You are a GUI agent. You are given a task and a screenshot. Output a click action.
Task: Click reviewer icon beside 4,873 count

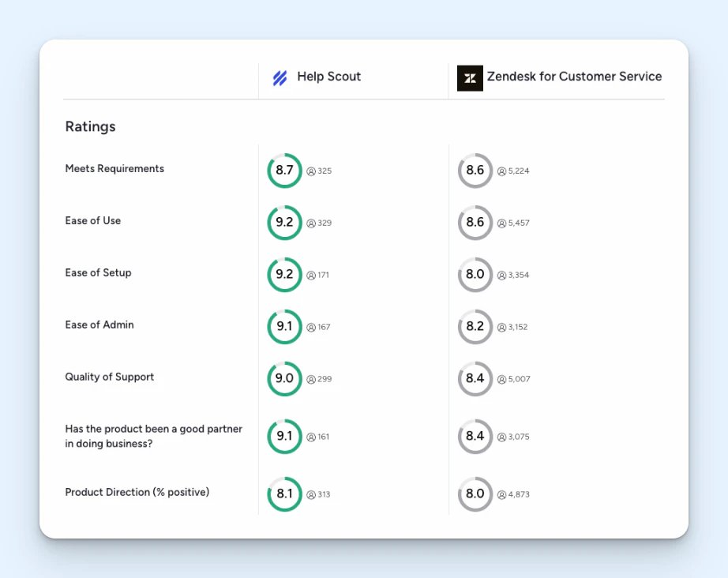point(501,495)
